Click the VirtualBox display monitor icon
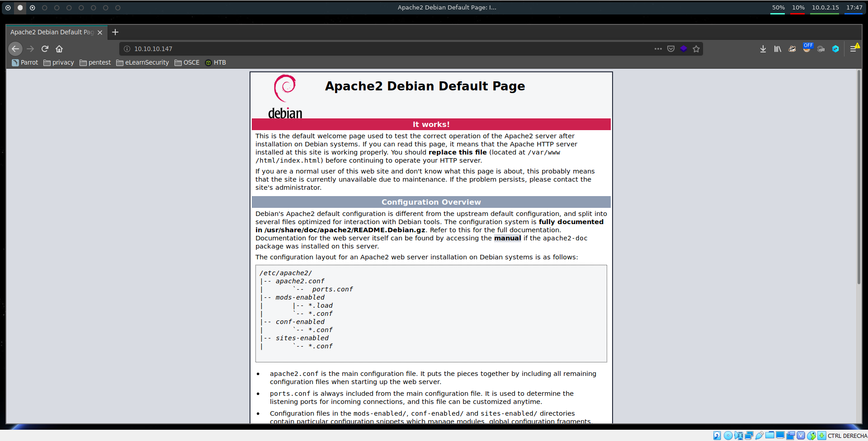This screenshot has height=441, width=868. coord(780,435)
